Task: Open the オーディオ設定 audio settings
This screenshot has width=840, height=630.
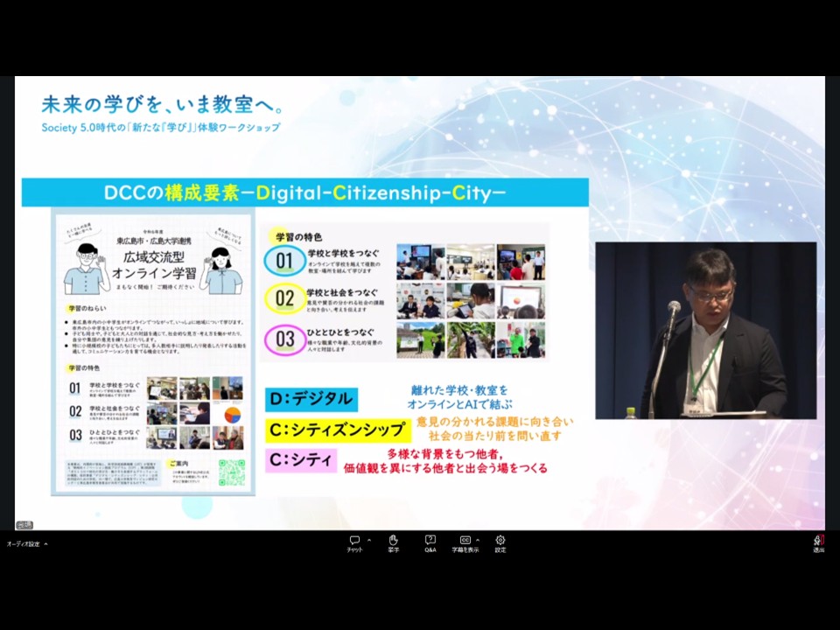Action: pos(23,543)
